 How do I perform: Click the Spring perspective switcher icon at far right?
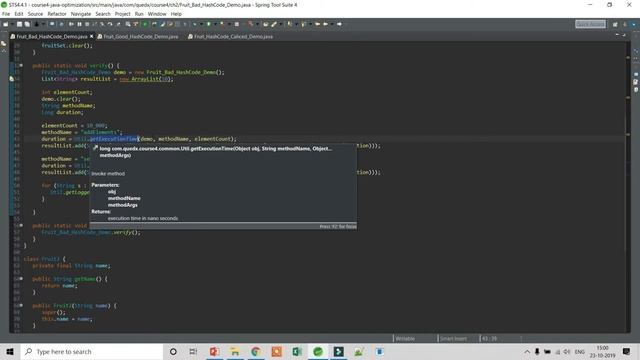click(x=634, y=24)
